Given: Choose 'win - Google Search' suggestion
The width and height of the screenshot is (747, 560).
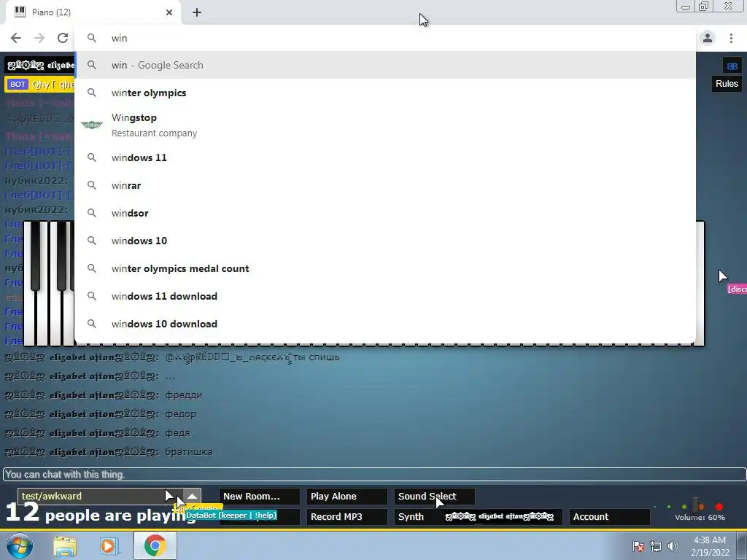Looking at the screenshot, I should pyautogui.click(x=385, y=65).
